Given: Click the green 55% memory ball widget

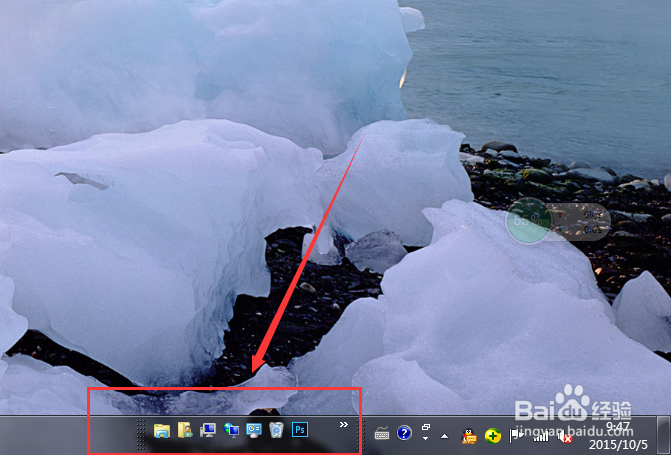Looking at the screenshot, I should (x=527, y=220).
